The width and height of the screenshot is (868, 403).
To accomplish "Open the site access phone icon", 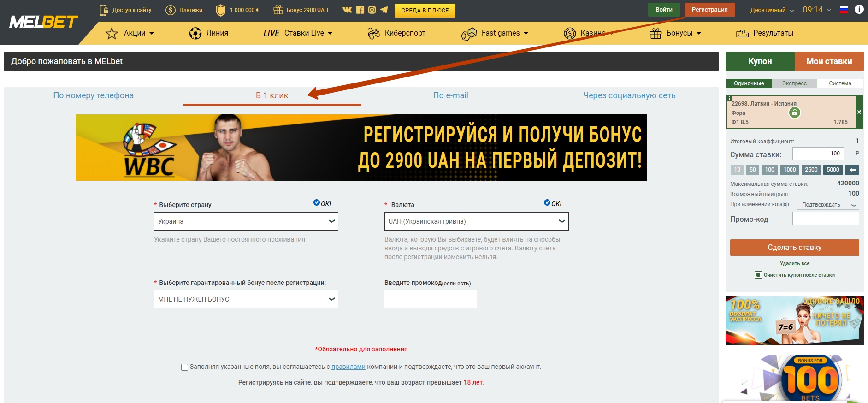I will 104,10.
